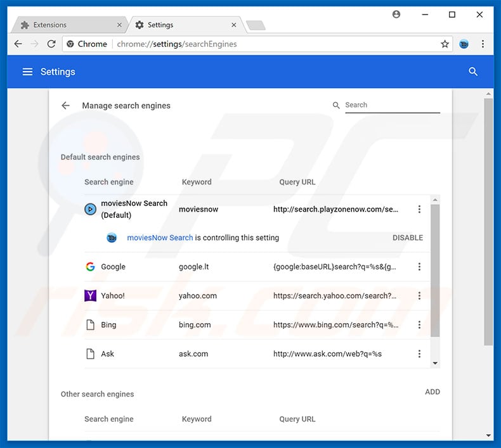Click the www.ask.com query URL
Image resolution: width=501 pixels, height=448 pixels.
click(x=327, y=354)
